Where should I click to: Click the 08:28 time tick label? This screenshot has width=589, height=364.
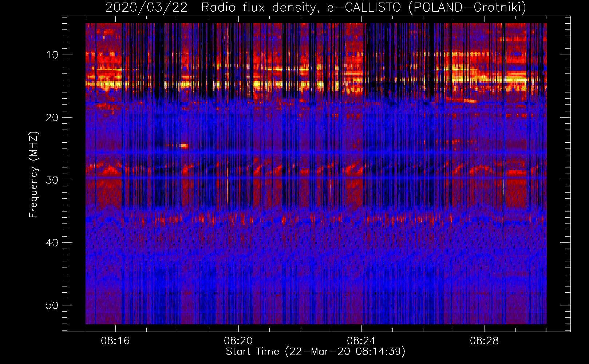tap(485, 341)
